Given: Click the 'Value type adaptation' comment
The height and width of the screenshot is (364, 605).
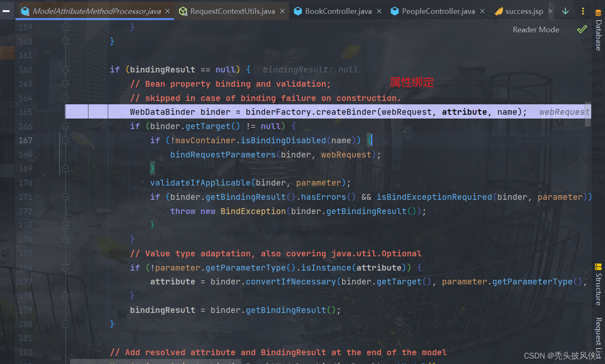Looking at the screenshot, I should tap(276, 253).
